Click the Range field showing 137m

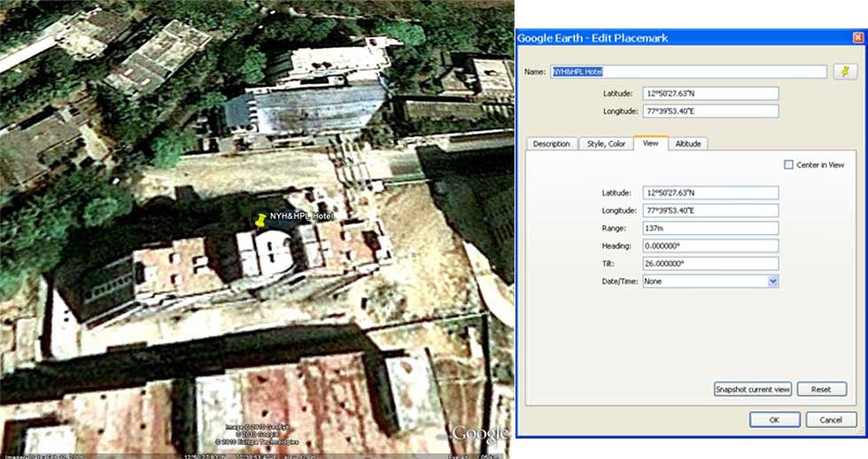[x=710, y=228]
